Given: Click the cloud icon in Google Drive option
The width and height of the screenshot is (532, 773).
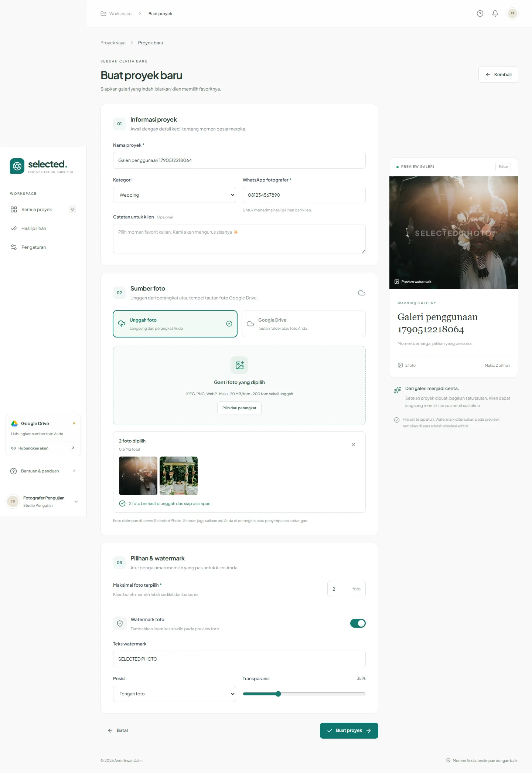Looking at the screenshot, I should (x=250, y=324).
